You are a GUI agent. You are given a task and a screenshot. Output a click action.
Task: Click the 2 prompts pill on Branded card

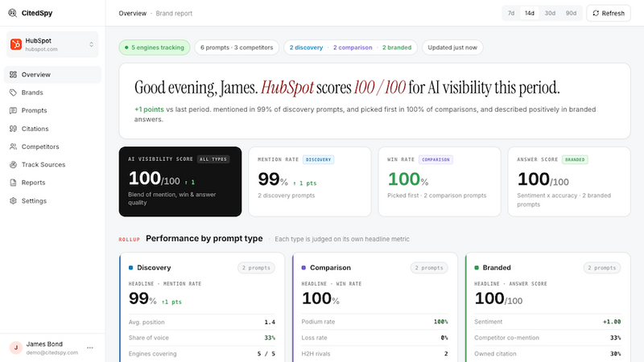pyautogui.click(x=602, y=268)
